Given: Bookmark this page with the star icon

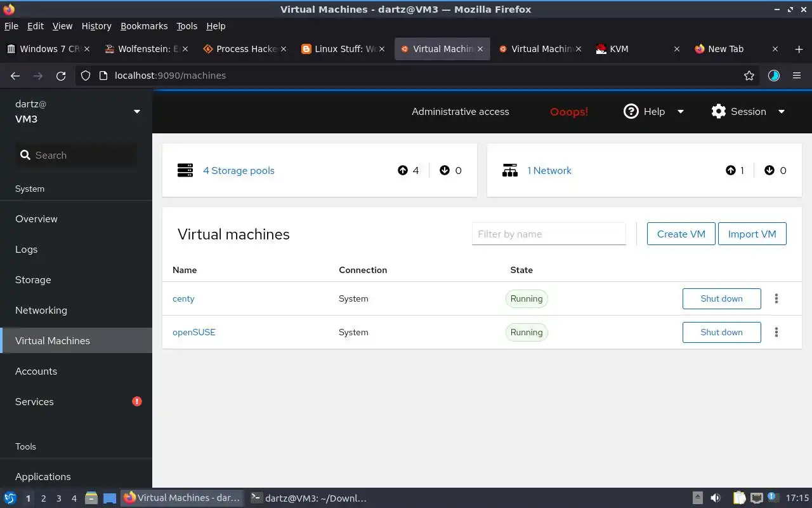Looking at the screenshot, I should pyautogui.click(x=749, y=76).
